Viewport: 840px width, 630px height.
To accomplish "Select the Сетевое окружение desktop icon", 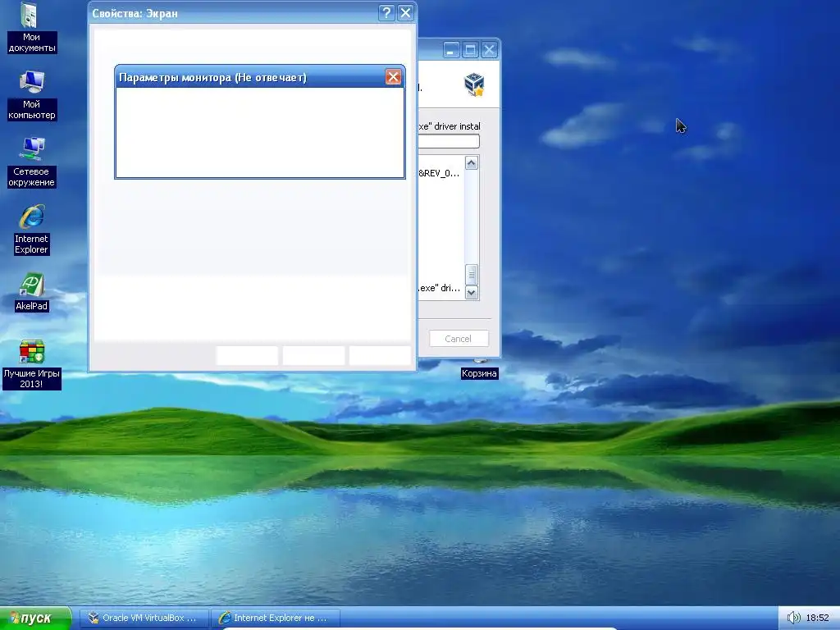I will 32,162.
